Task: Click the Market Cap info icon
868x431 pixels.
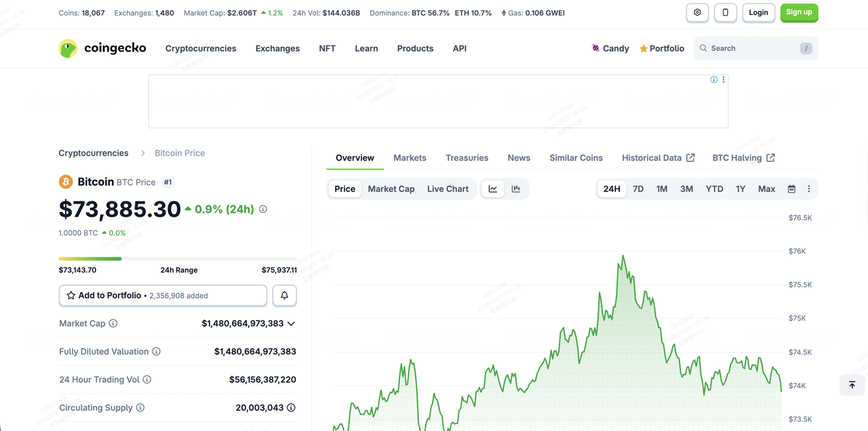Action: (113, 323)
